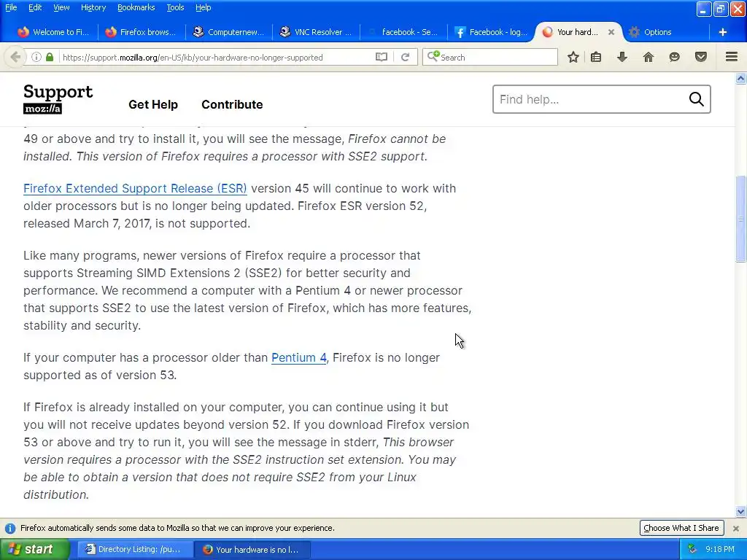Open the Edit menu
This screenshot has width=747, height=560.
[35, 7]
